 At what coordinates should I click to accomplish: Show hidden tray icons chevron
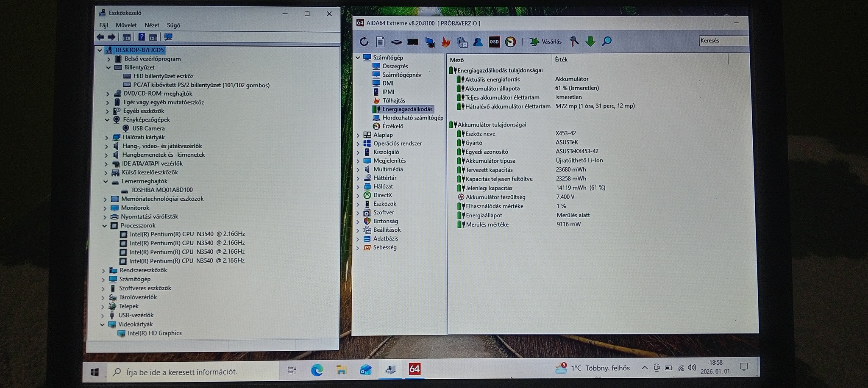point(645,368)
